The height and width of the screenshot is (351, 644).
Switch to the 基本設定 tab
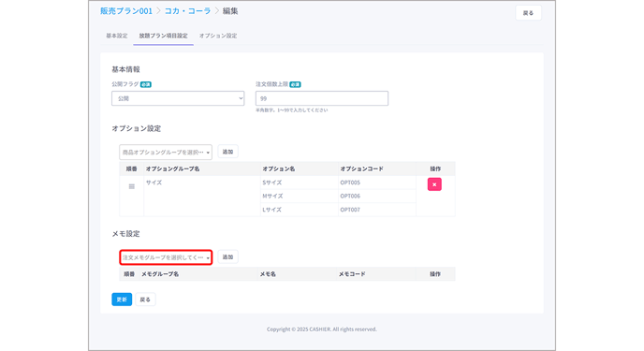coord(117,36)
